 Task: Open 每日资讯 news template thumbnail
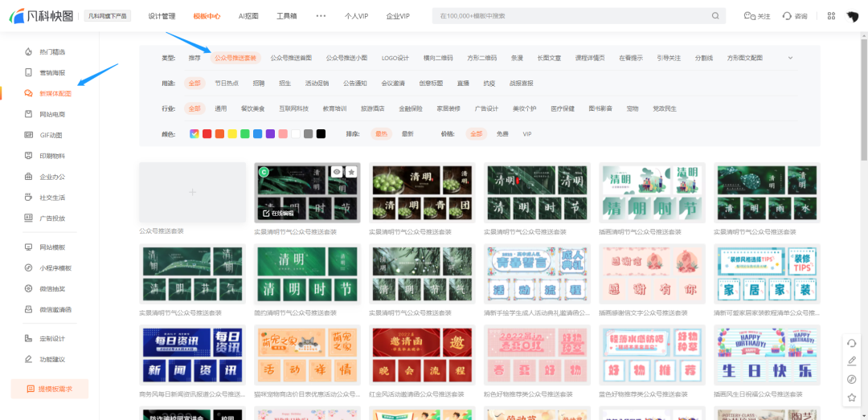192,355
